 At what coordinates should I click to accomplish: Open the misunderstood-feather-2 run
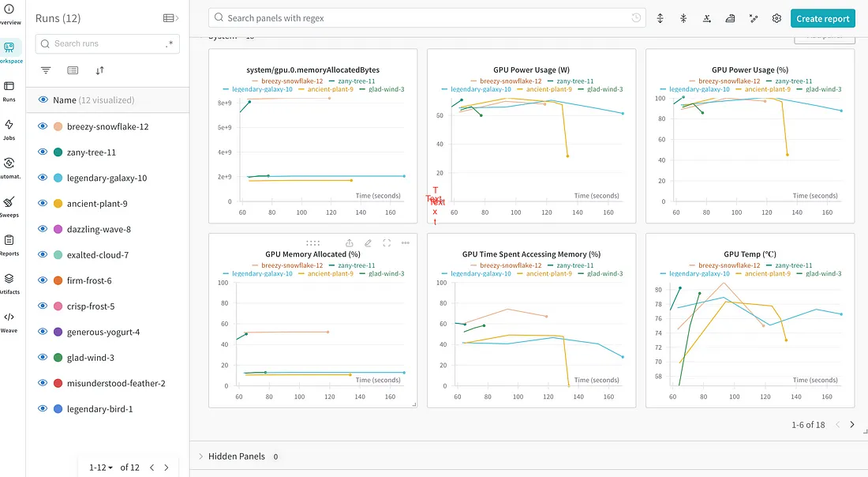pos(116,383)
